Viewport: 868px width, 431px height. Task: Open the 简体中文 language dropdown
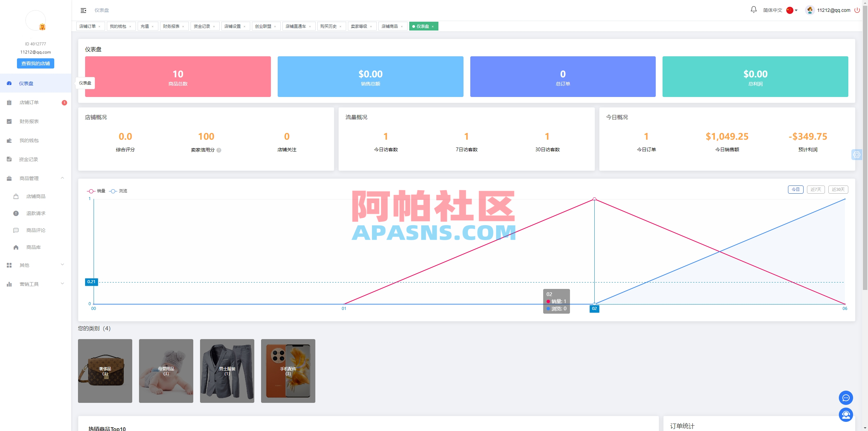pyautogui.click(x=773, y=10)
